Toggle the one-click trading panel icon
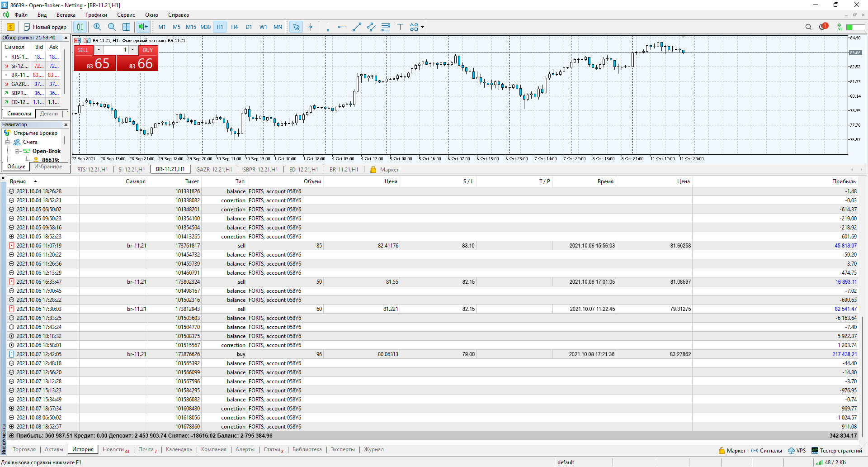 (78, 40)
